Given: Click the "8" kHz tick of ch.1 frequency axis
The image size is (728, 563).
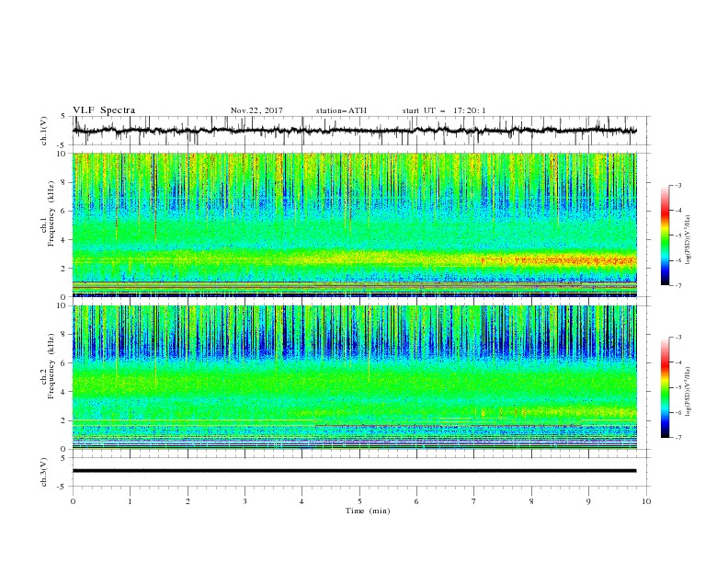Looking at the screenshot, I should (x=65, y=182).
